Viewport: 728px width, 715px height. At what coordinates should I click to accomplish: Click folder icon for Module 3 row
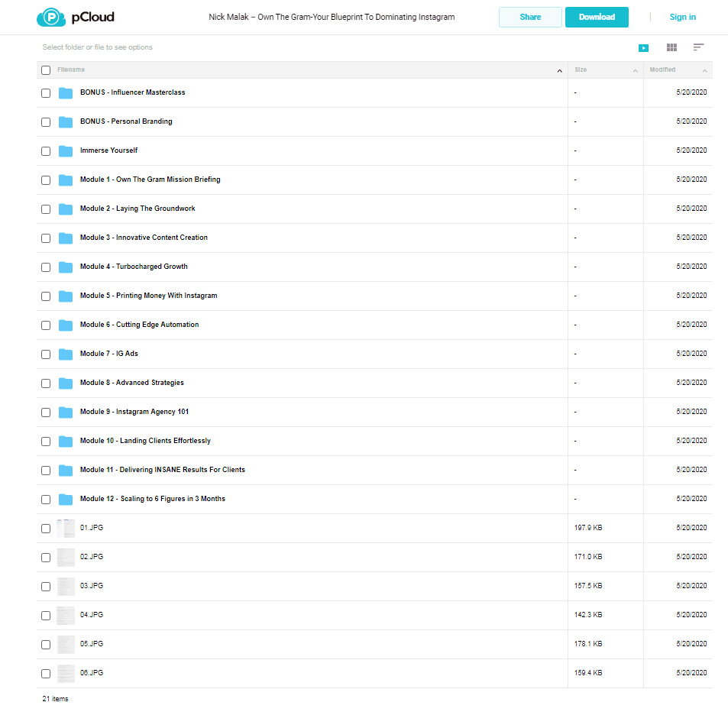[x=66, y=238]
